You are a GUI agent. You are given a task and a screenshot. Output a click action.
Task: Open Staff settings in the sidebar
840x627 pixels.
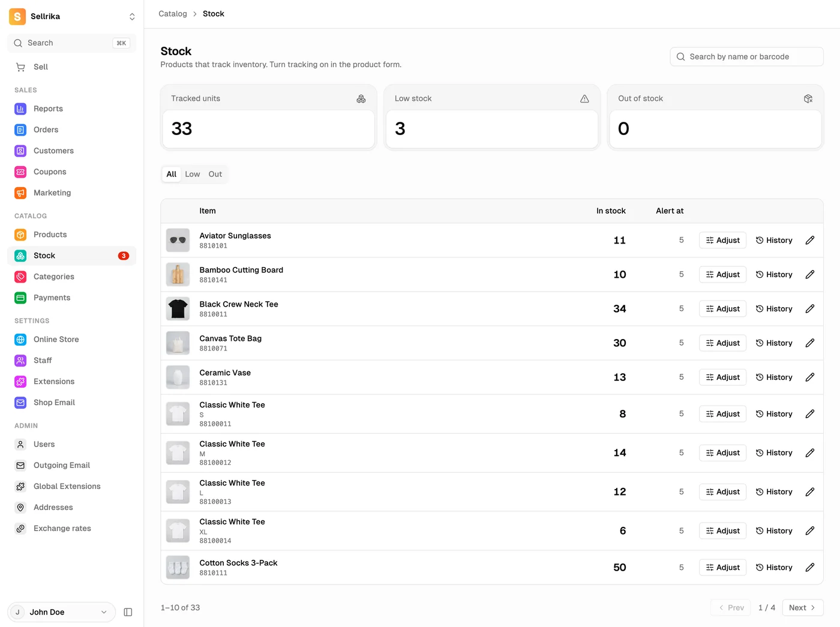click(x=72, y=361)
